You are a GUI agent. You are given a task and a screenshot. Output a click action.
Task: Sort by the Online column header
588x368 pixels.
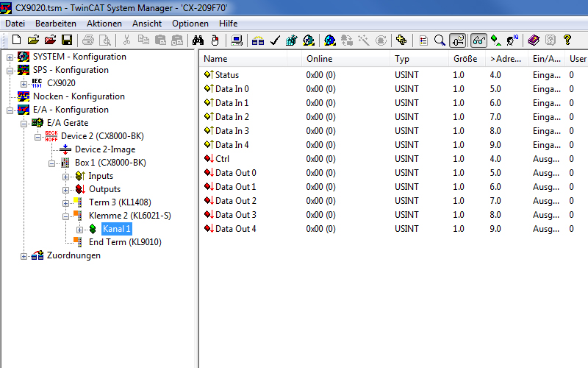pyautogui.click(x=345, y=59)
